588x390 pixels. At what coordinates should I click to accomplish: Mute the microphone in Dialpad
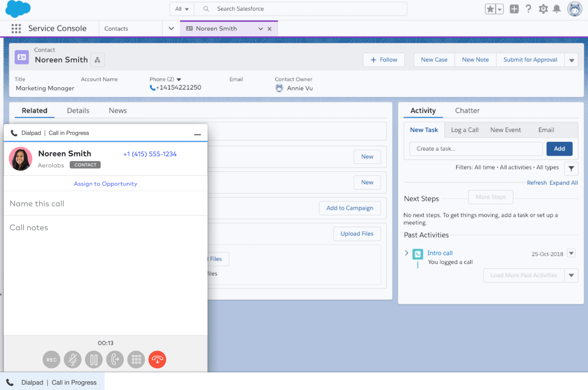tap(72, 360)
